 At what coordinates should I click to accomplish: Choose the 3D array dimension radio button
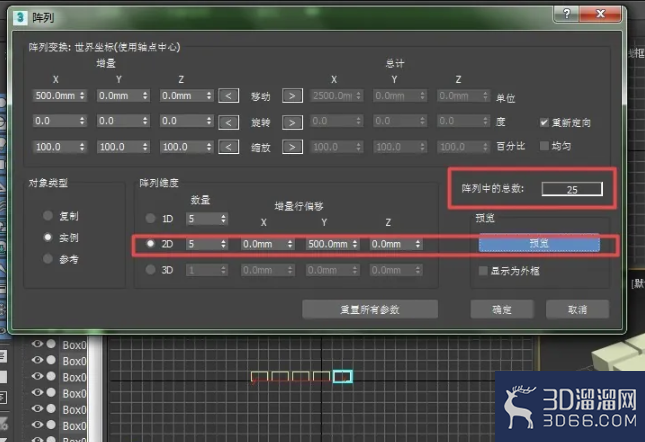151,270
